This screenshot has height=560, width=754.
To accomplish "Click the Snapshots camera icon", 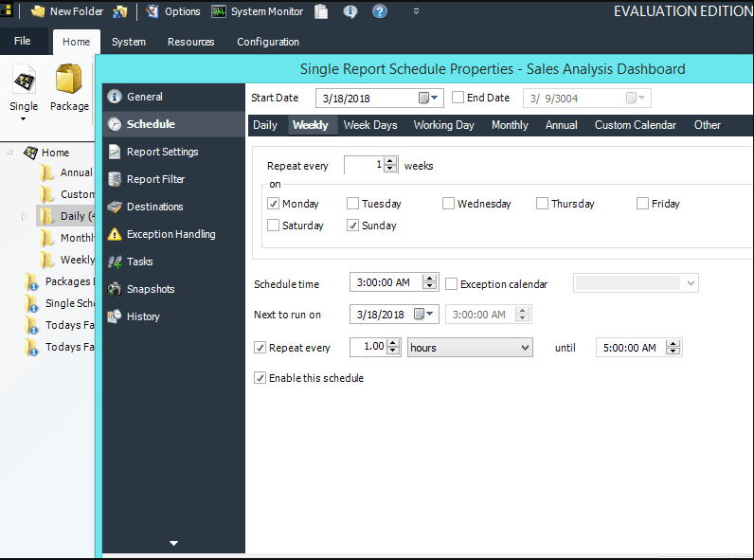I will [x=115, y=289].
